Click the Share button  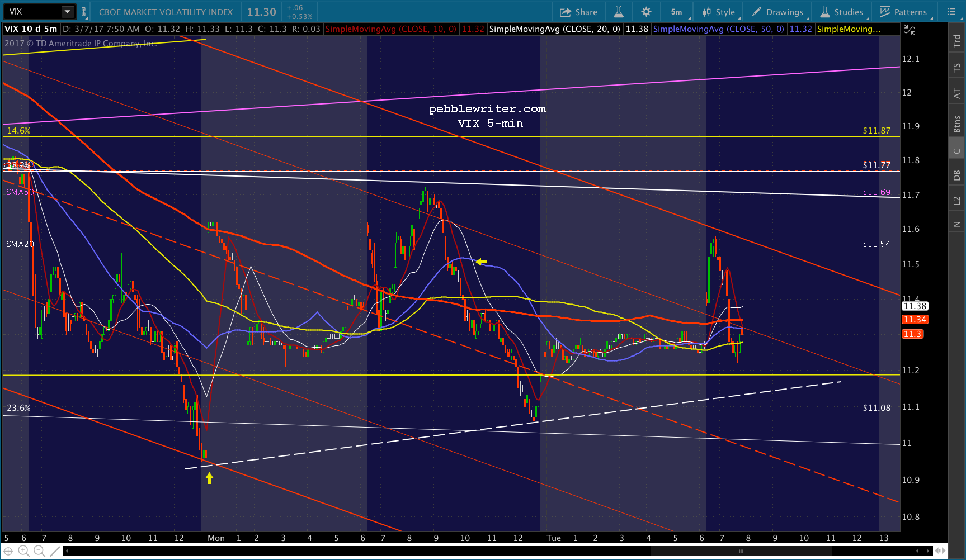point(578,12)
